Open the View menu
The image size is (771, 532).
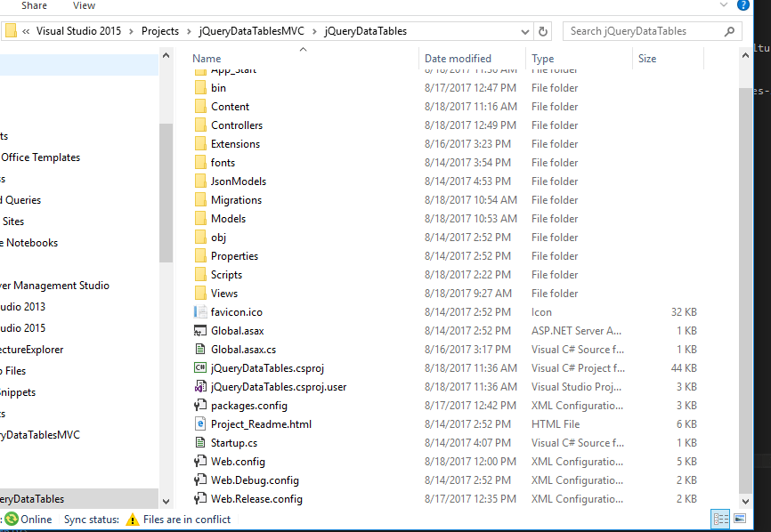point(84,5)
